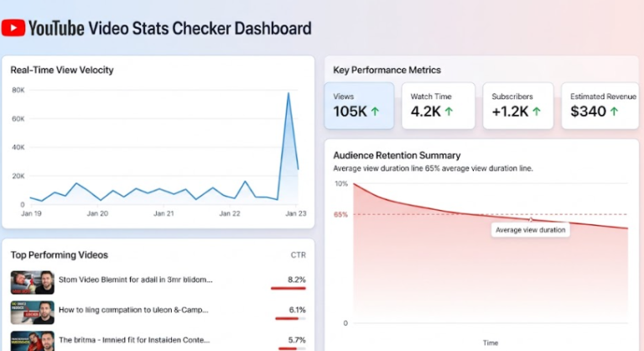Click the 80K axis label
The image size is (644, 351).
[x=18, y=90]
